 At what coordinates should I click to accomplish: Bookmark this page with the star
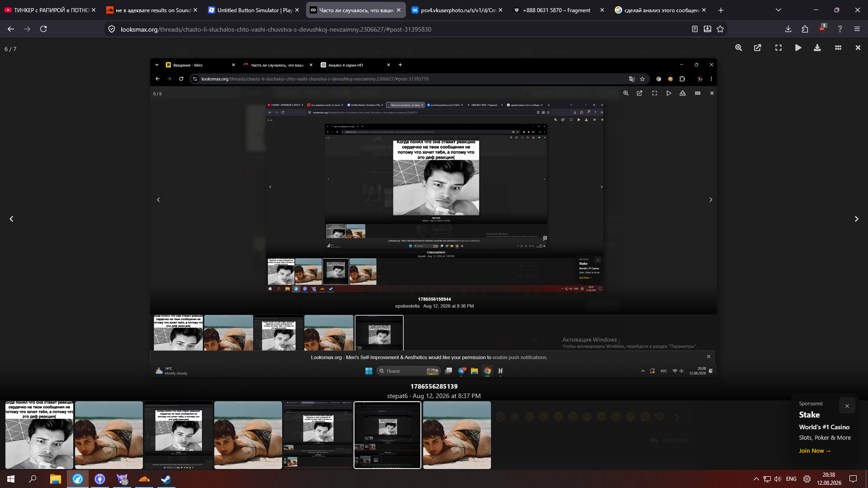pyautogui.click(x=720, y=29)
